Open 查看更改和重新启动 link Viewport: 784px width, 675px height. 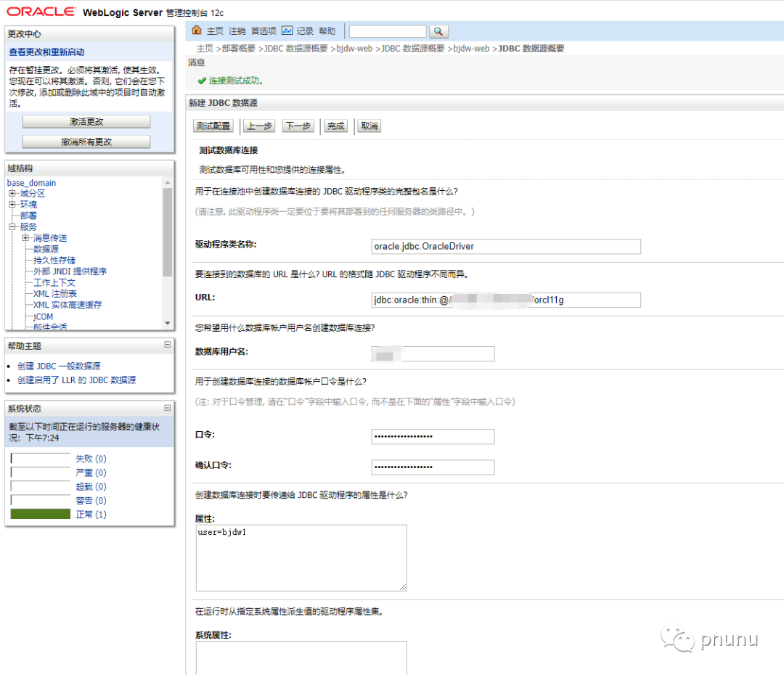pyautogui.click(x=46, y=52)
